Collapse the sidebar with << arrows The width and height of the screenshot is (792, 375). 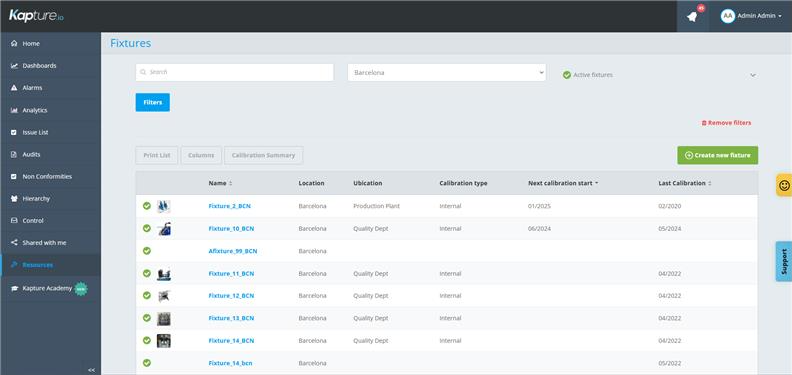click(x=91, y=370)
